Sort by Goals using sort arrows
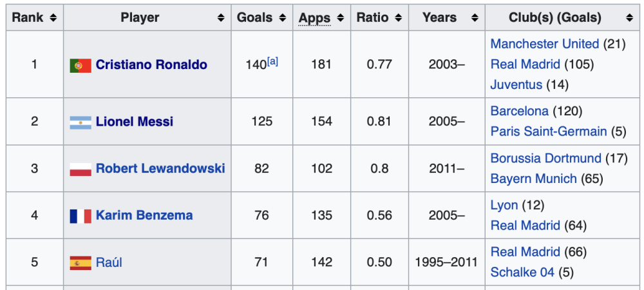The width and height of the screenshot is (644, 290). coord(282,17)
